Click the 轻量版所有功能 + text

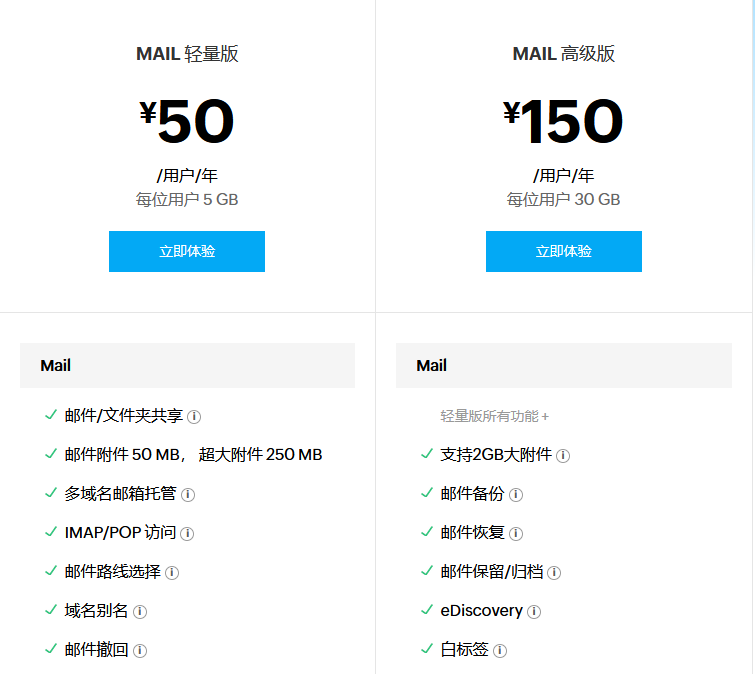(x=495, y=416)
